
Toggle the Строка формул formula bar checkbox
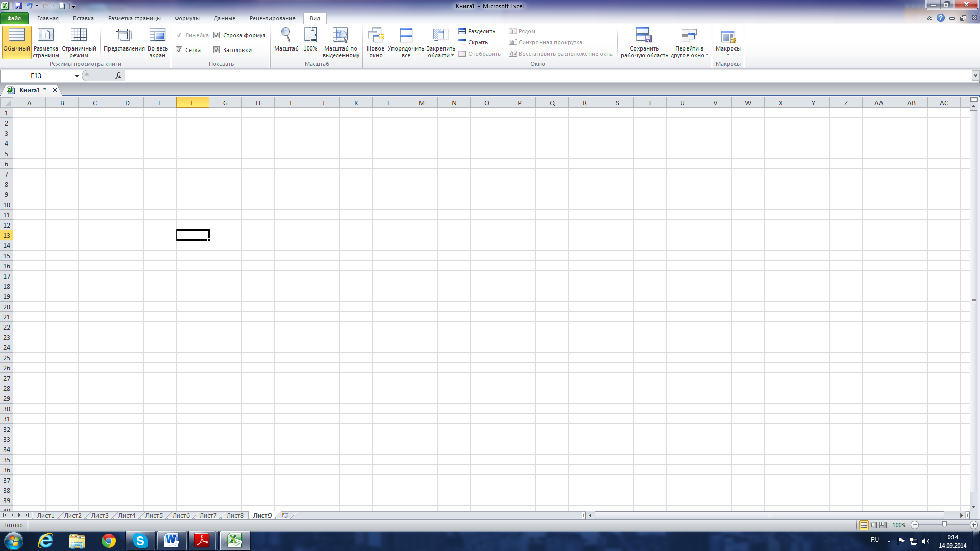click(x=217, y=35)
